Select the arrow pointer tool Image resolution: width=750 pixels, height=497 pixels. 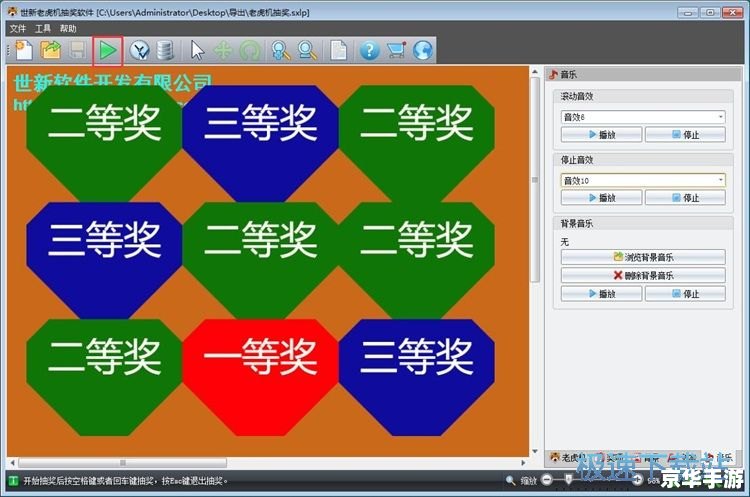(197, 50)
